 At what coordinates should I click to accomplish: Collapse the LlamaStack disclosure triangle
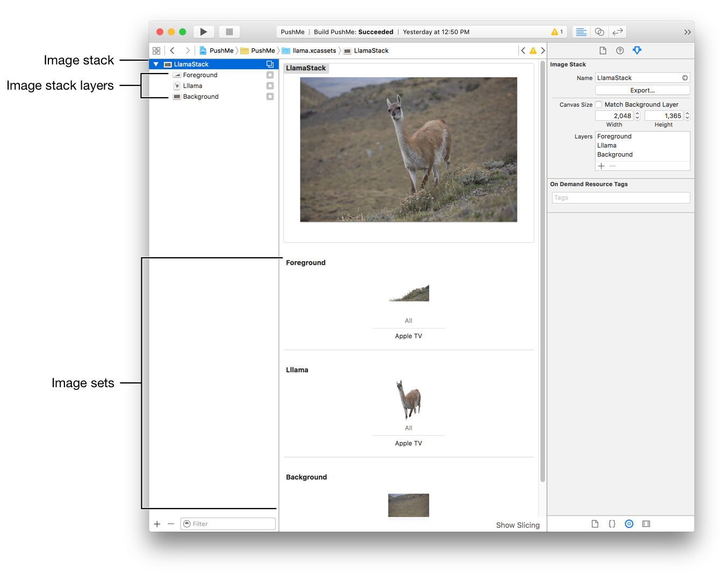click(x=156, y=64)
